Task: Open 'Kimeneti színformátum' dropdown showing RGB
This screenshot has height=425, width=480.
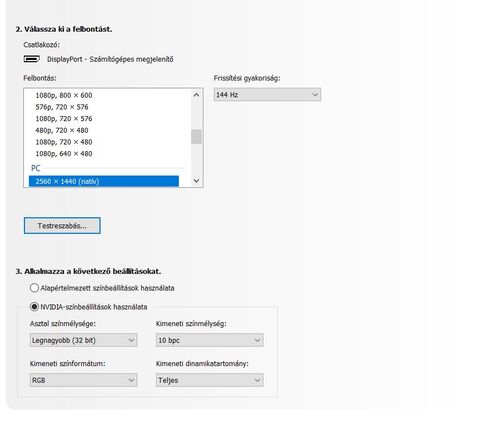Action: [x=83, y=380]
